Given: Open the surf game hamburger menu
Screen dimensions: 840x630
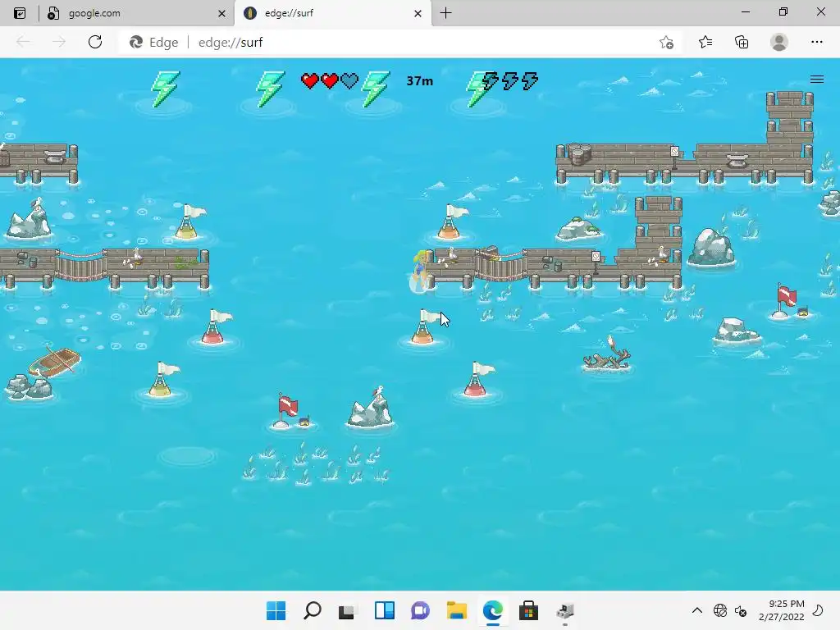Looking at the screenshot, I should tap(816, 80).
